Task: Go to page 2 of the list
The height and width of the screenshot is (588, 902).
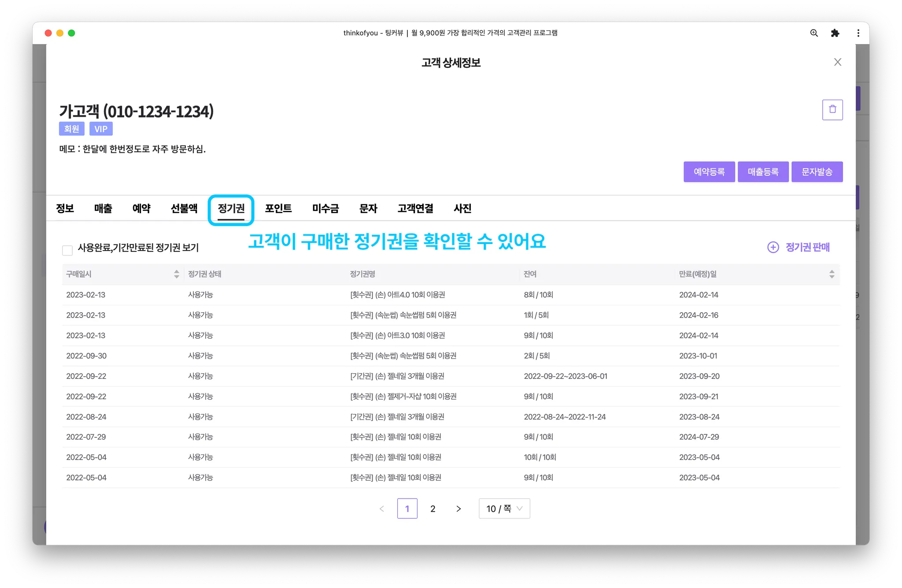Action: coord(433,509)
